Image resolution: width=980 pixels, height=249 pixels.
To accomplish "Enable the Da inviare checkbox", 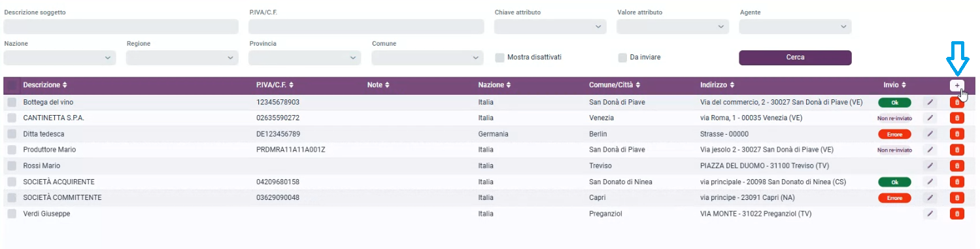I will 622,58.
